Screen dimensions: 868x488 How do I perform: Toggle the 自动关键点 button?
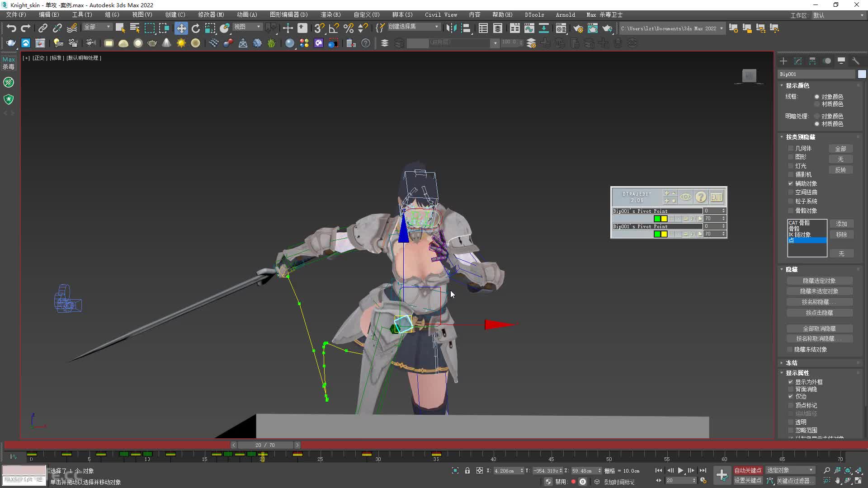(x=748, y=470)
